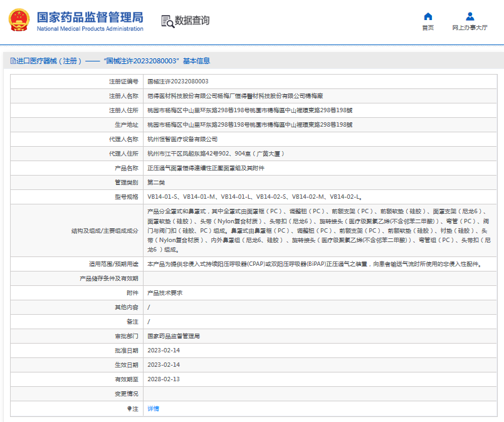Click the 备注 label

[x=132, y=322]
